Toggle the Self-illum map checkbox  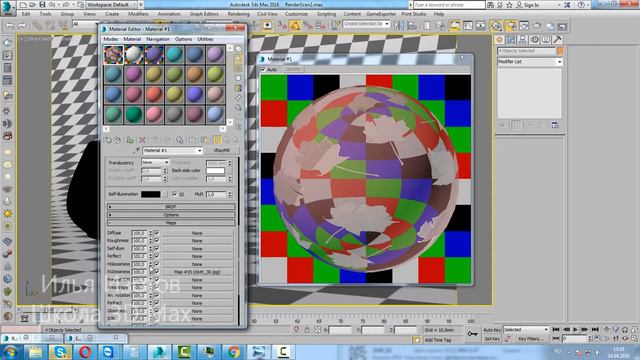(x=157, y=249)
